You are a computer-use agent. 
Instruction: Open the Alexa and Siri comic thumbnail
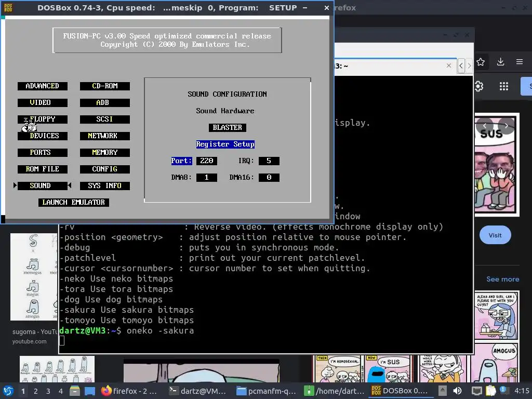[x=496, y=315]
